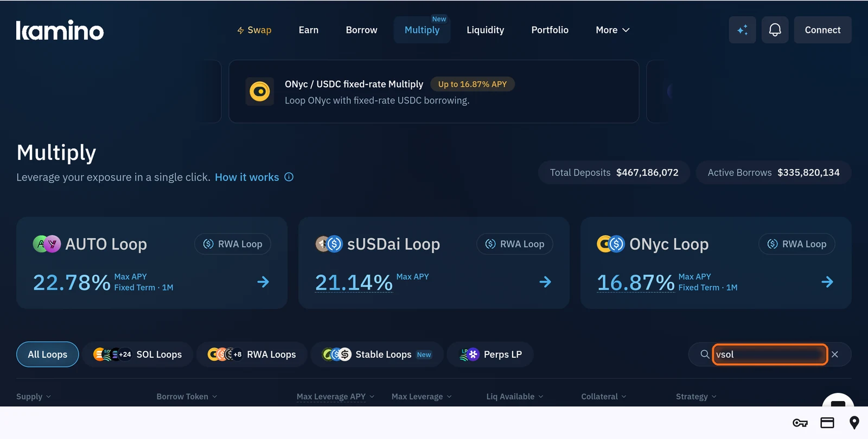The width and height of the screenshot is (868, 439).
Task: Open the Liquidity page
Action: pyautogui.click(x=486, y=30)
